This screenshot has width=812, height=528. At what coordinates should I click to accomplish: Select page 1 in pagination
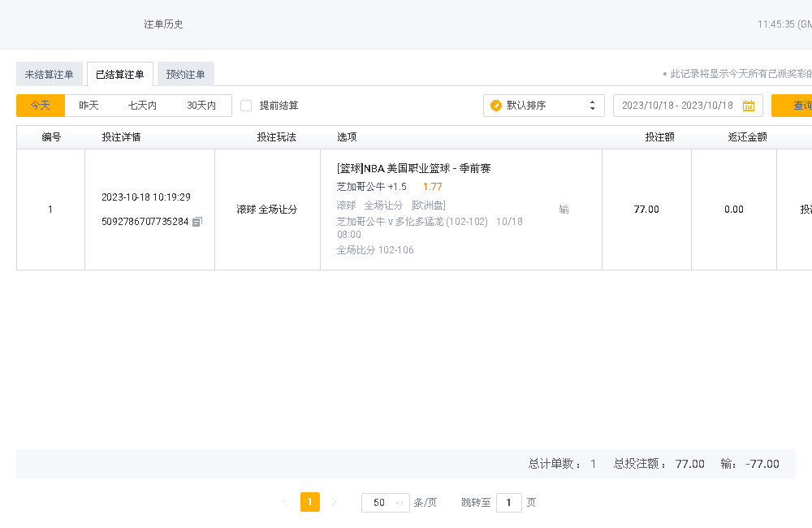pyautogui.click(x=309, y=503)
